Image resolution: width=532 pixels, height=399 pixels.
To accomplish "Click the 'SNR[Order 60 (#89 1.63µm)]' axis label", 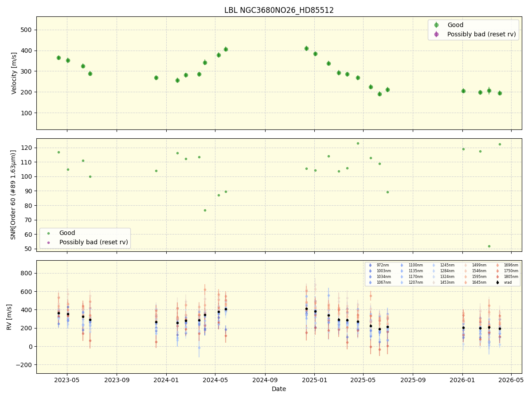I will click(x=14, y=195).
